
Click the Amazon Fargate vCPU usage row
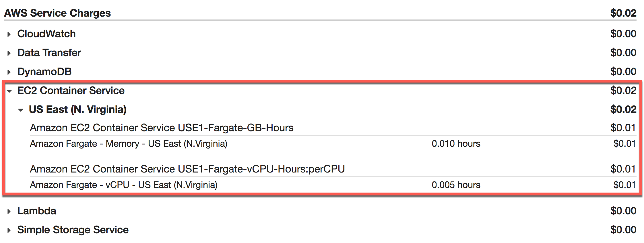(x=124, y=185)
